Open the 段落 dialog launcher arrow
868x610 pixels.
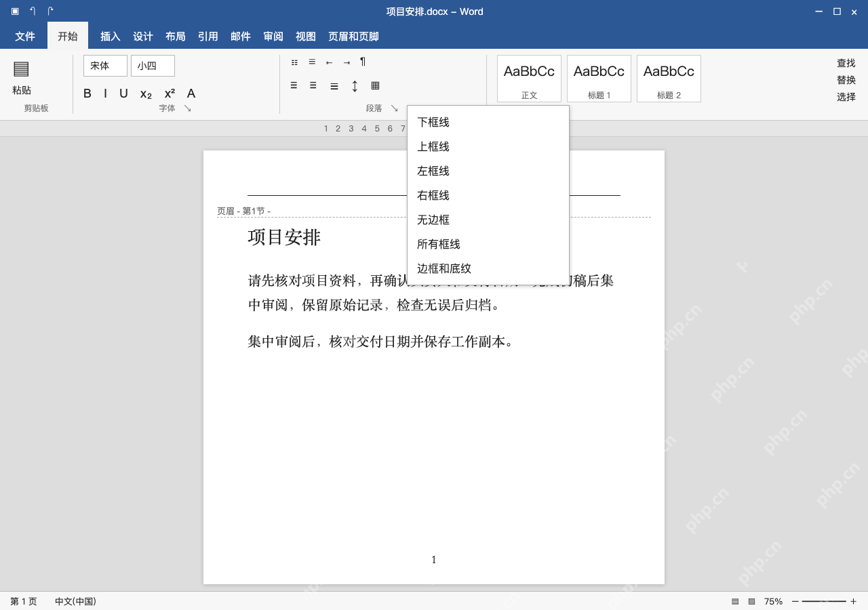[x=395, y=108]
